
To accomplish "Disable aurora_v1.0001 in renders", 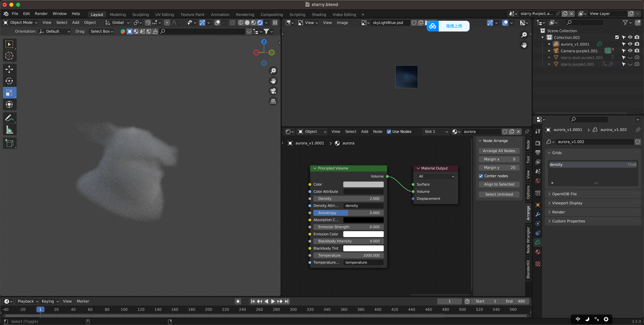I will [637, 44].
